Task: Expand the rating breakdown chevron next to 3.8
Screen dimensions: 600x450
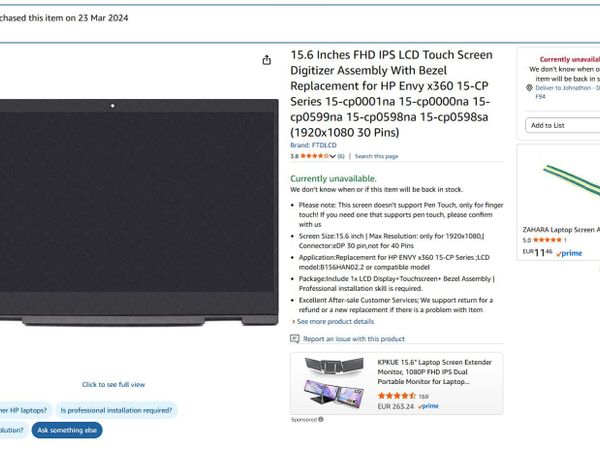Action: [333, 156]
